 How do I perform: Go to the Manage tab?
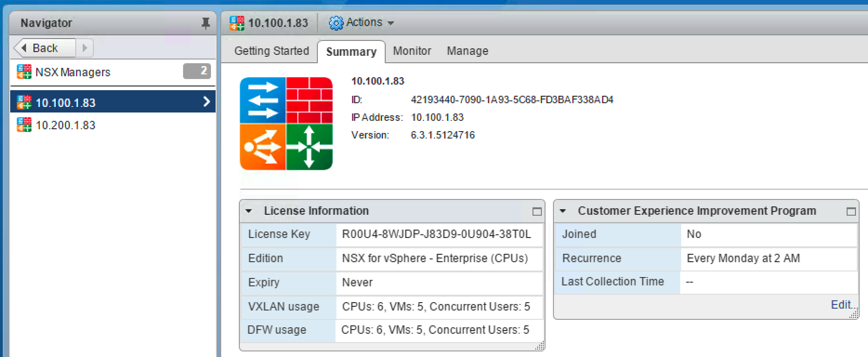click(467, 51)
